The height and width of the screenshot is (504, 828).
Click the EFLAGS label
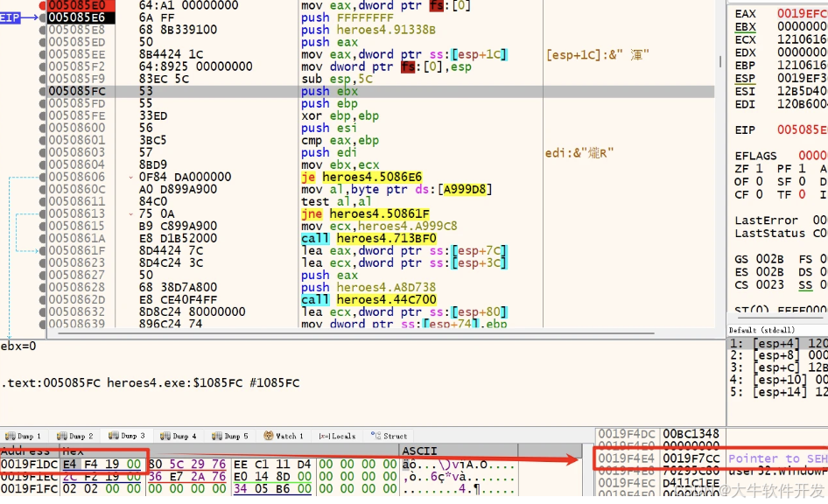point(755,156)
